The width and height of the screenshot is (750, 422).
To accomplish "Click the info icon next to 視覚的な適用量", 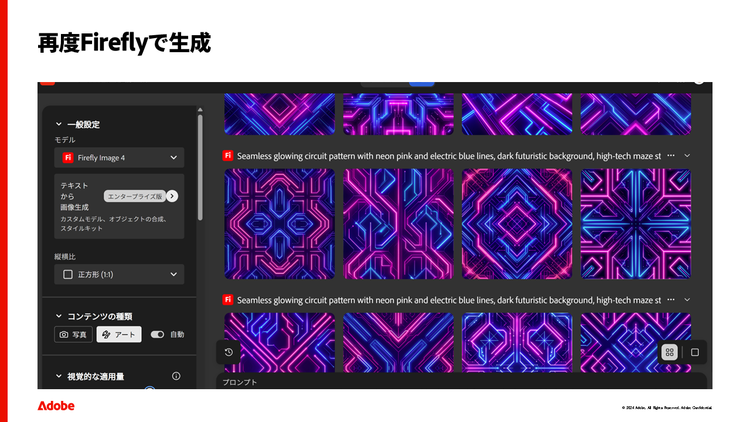I will (x=176, y=376).
